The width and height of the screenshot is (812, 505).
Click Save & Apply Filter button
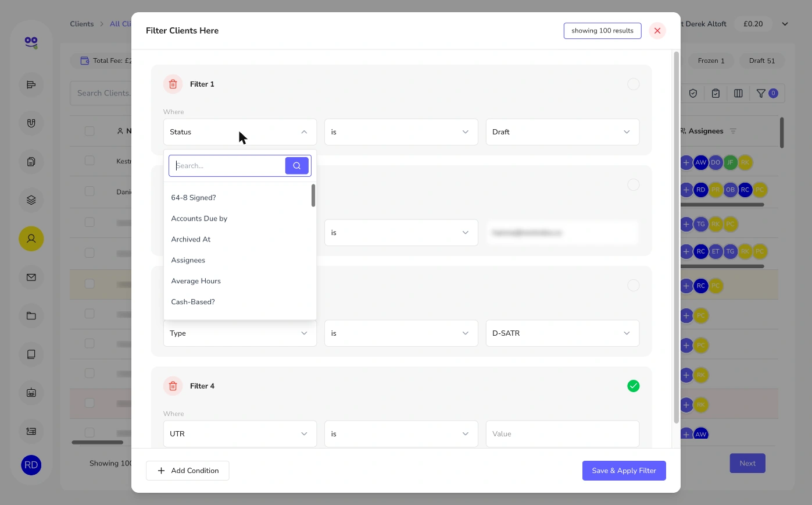(624, 471)
